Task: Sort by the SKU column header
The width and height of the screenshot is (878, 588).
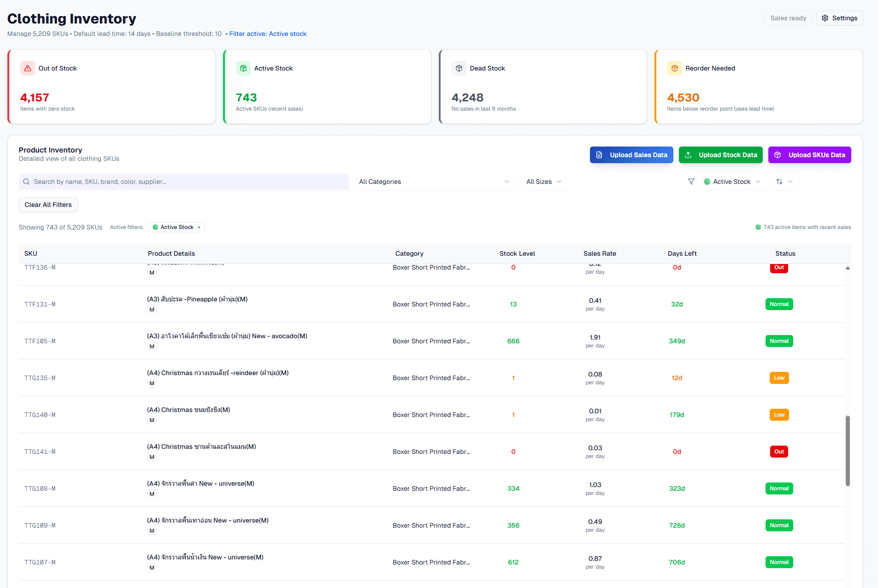Action: tap(31, 253)
